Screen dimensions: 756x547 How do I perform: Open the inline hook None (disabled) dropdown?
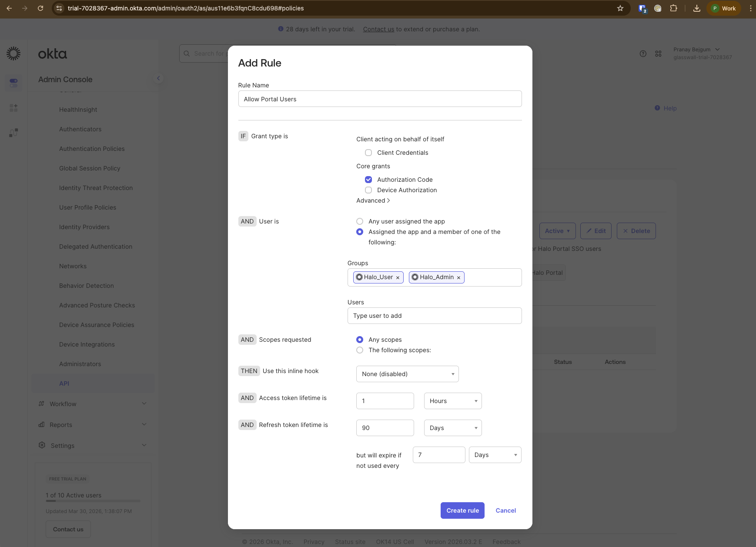(407, 374)
